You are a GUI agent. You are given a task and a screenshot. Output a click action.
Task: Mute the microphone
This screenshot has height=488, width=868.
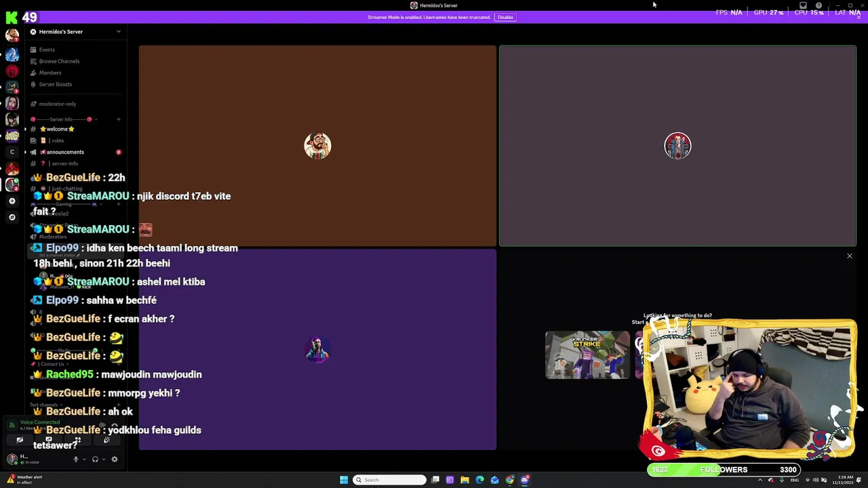(x=76, y=459)
